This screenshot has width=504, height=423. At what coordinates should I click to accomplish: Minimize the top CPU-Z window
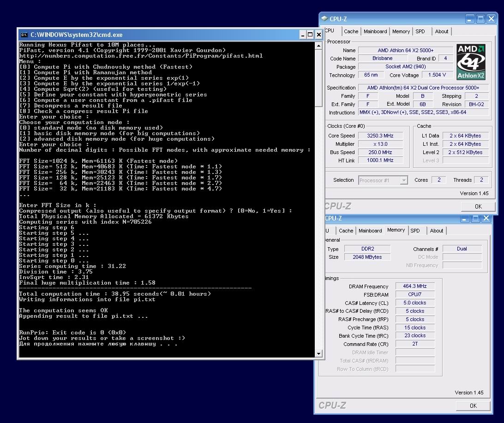click(x=470, y=19)
